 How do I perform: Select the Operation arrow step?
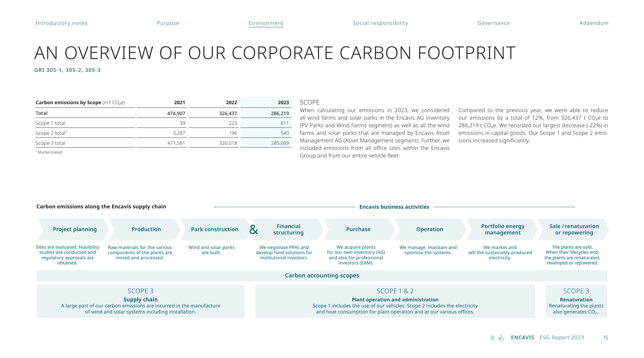coord(430,229)
